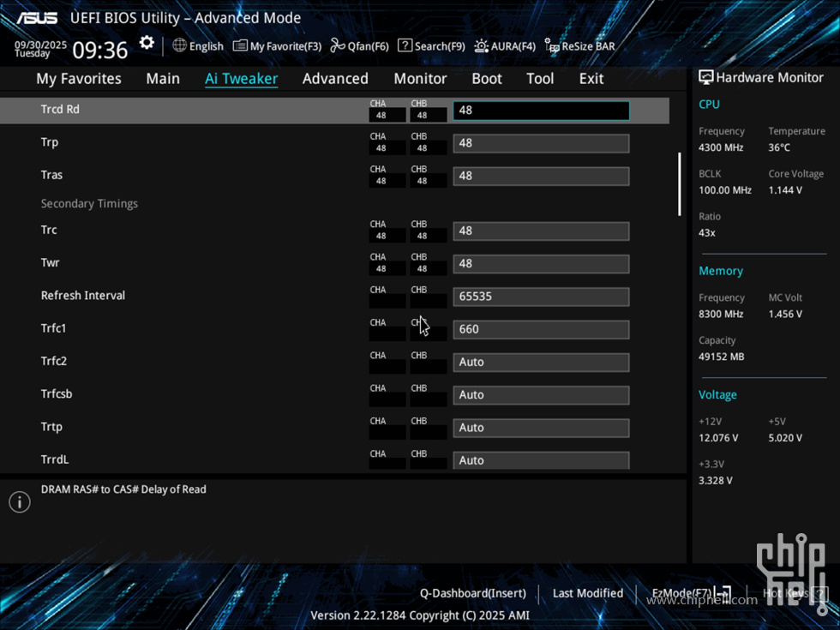Image resolution: width=840 pixels, height=630 pixels.
Task: Toggle the ReSize BAR option
Action: click(x=579, y=46)
